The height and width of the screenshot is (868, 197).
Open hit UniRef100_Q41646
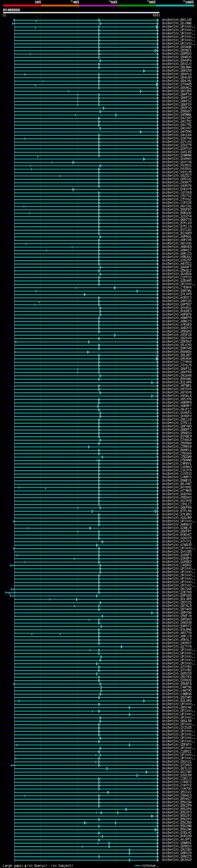[x=177, y=375]
